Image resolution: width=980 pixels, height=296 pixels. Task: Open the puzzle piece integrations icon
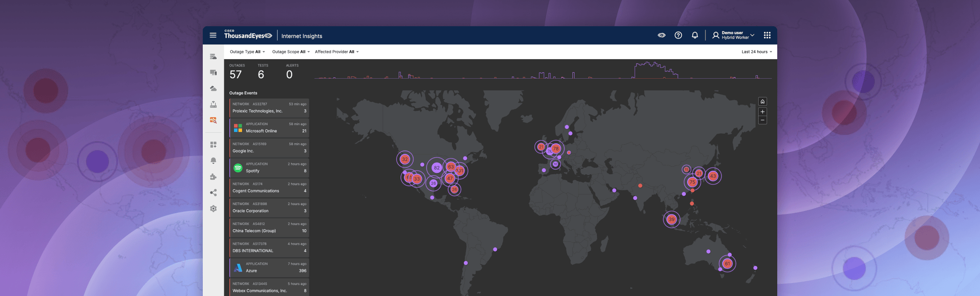(213, 177)
